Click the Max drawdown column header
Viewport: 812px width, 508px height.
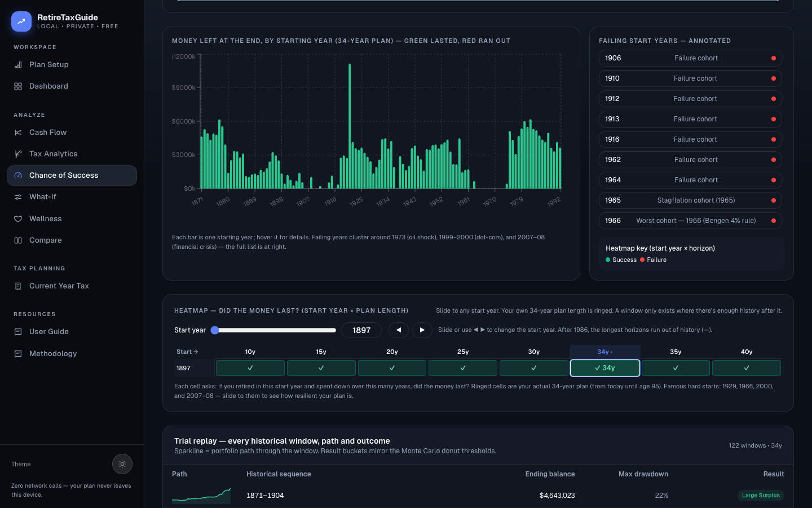coord(643,474)
